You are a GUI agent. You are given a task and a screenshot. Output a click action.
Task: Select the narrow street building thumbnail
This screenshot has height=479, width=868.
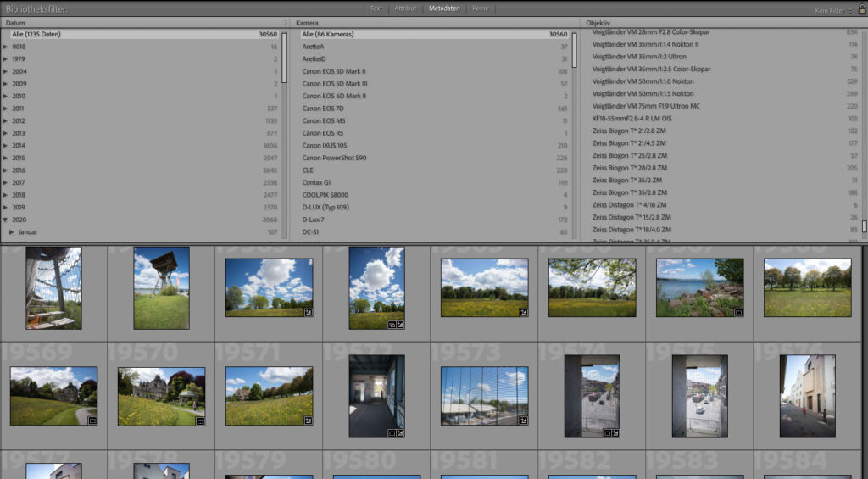point(807,396)
